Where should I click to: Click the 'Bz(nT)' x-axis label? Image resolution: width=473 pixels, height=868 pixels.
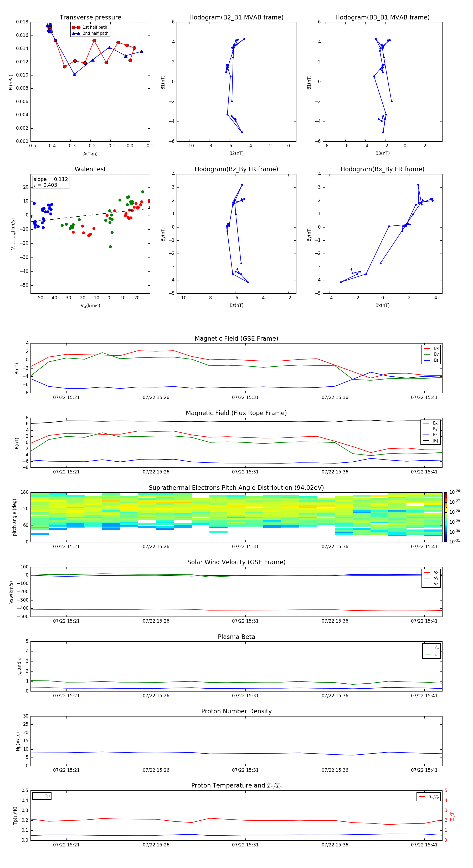click(236, 305)
